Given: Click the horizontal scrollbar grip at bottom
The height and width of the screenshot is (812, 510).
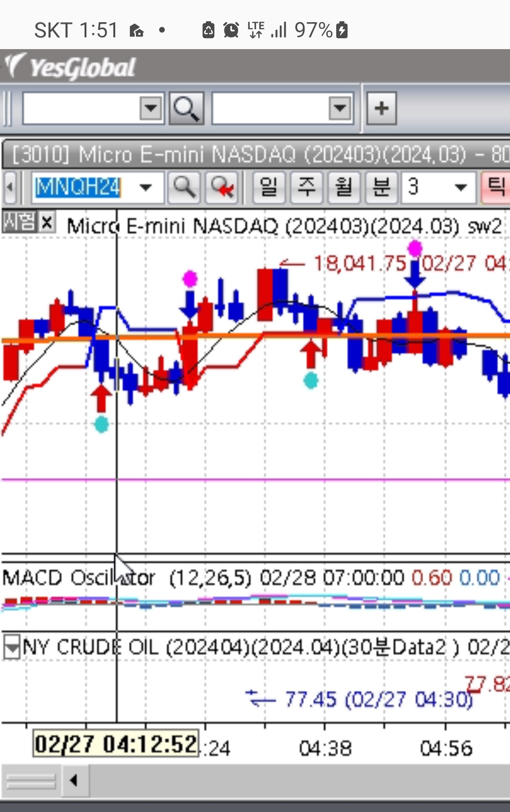Looking at the screenshot, I should (x=31, y=780).
